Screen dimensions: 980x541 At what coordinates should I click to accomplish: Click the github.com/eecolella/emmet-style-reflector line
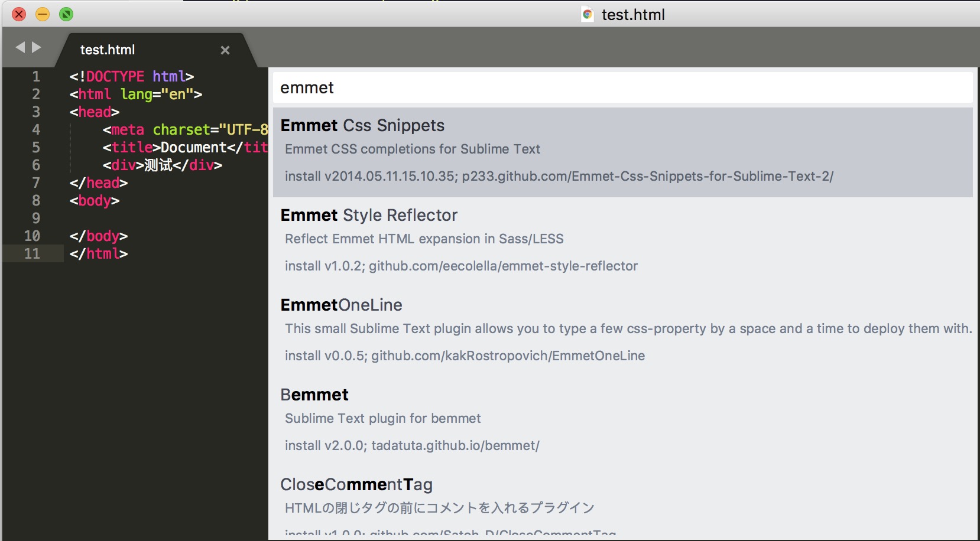(461, 266)
